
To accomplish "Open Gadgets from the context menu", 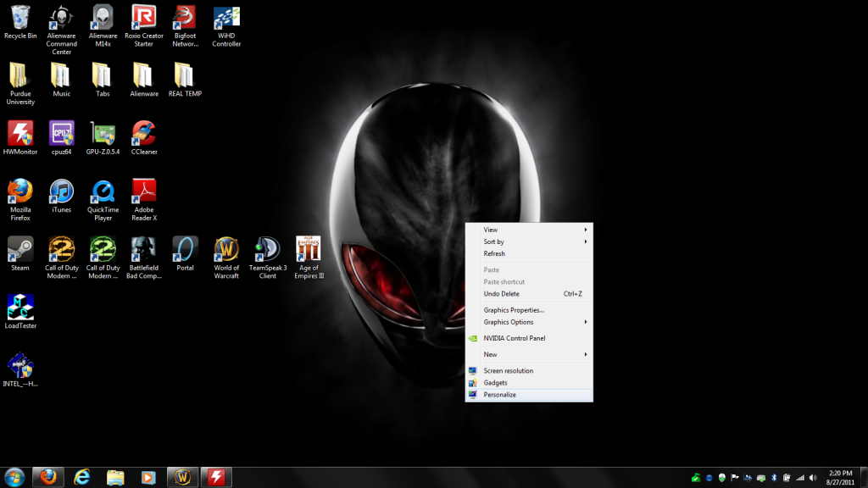I will pos(529,383).
